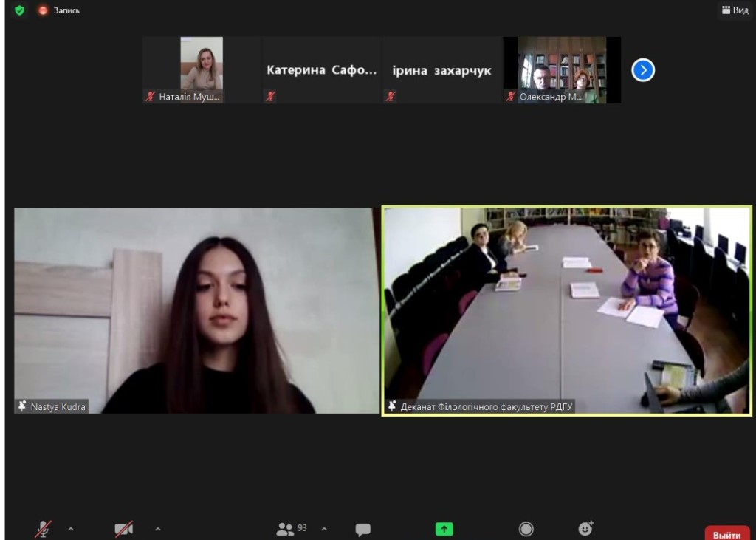
Task: Click muted mic icon on Наталія tile
Action: (x=150, y=97)
